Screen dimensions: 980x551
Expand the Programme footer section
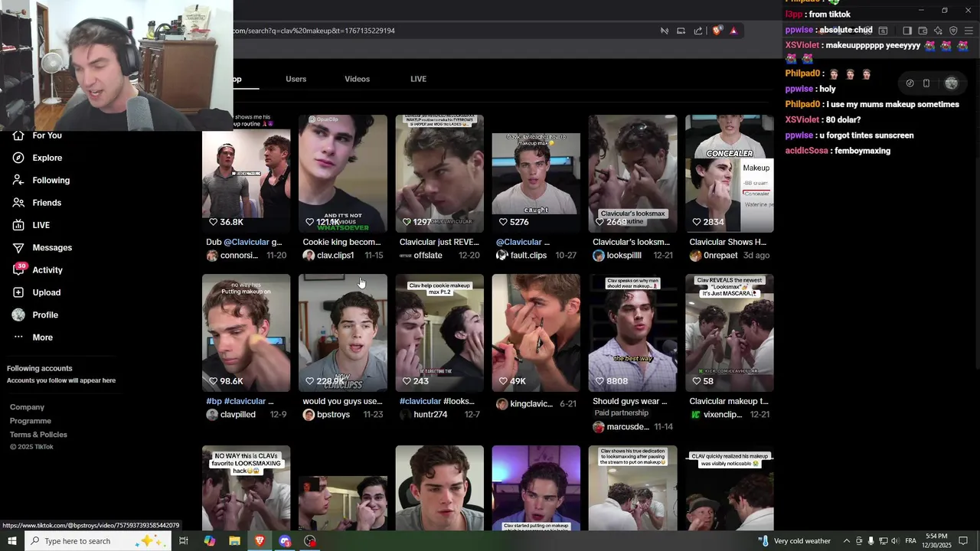pos(31,421)
